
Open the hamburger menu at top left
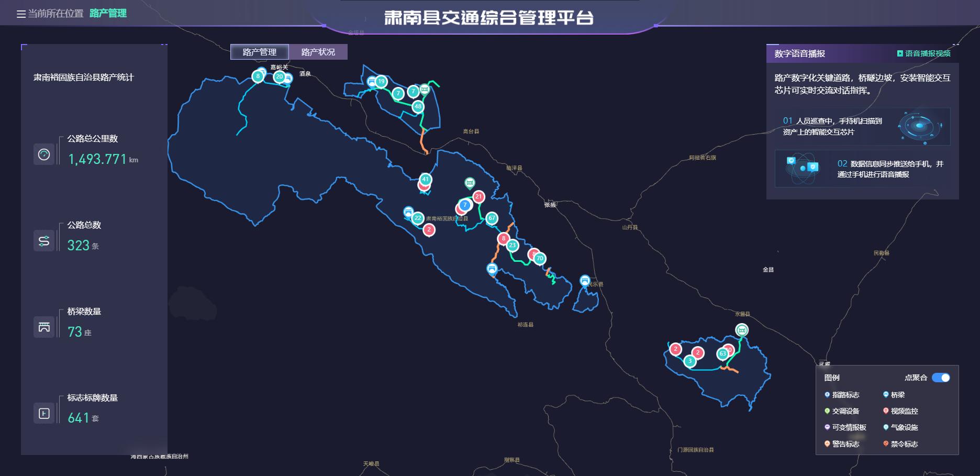21,14
